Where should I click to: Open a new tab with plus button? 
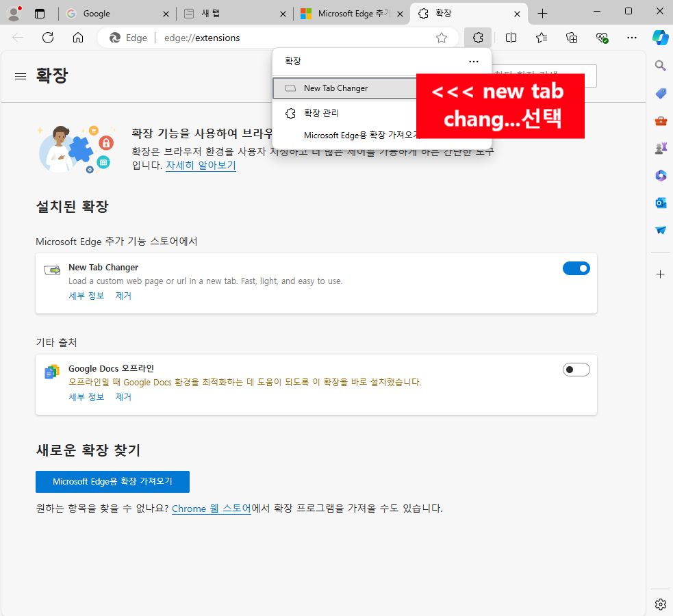click(542, 14)
